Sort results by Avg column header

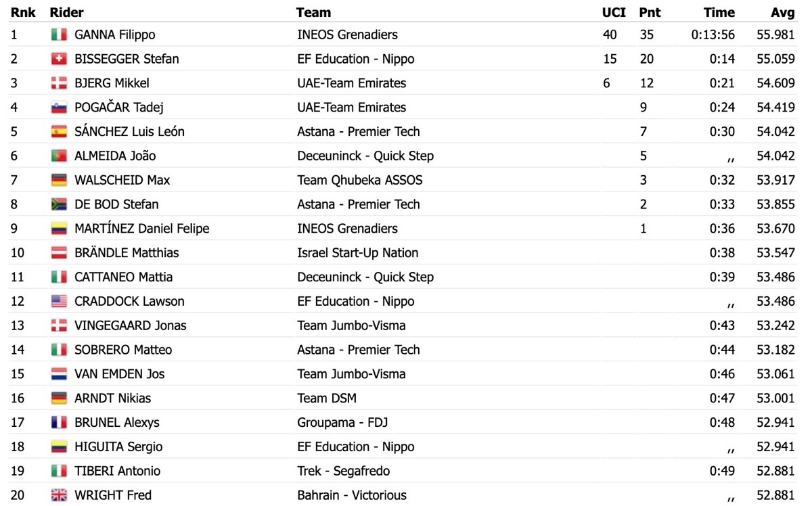(783, 12)
